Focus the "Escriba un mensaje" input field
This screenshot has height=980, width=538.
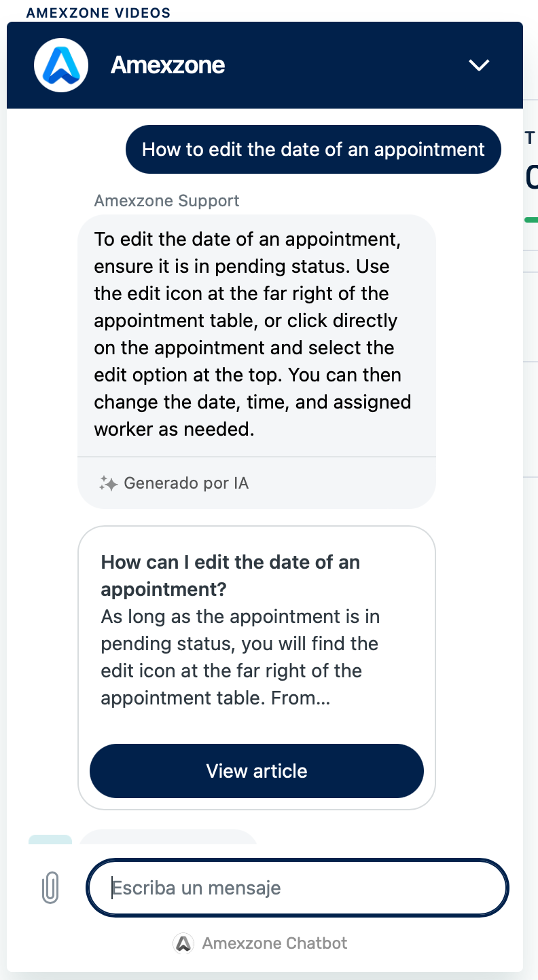coord(298,888)
